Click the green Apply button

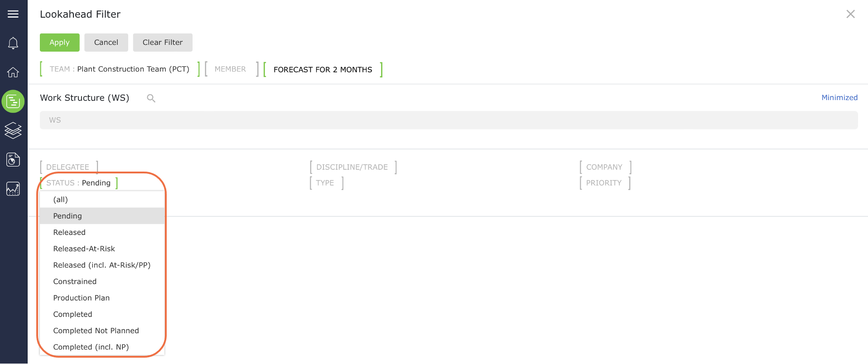pyautogui.click(x=59, y=43)
